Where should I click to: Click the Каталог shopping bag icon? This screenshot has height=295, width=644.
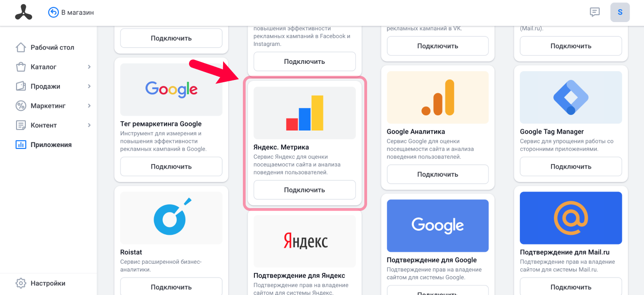click(21, 67)
